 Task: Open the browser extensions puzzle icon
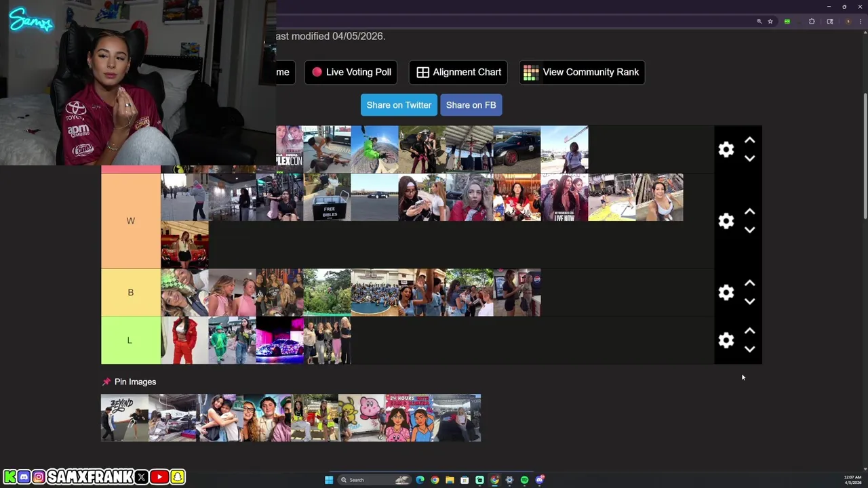point(812,22)
